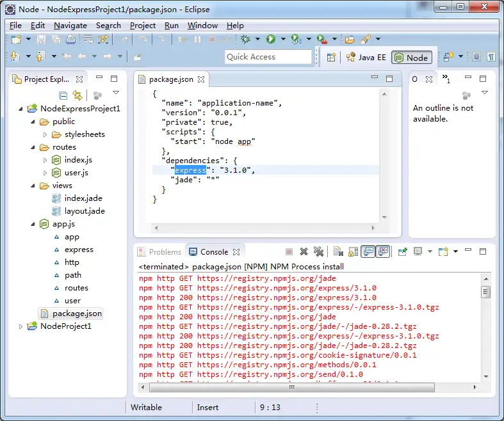Click the Print toolbar icon
504x421 pixels.
[x=70, y=39]
